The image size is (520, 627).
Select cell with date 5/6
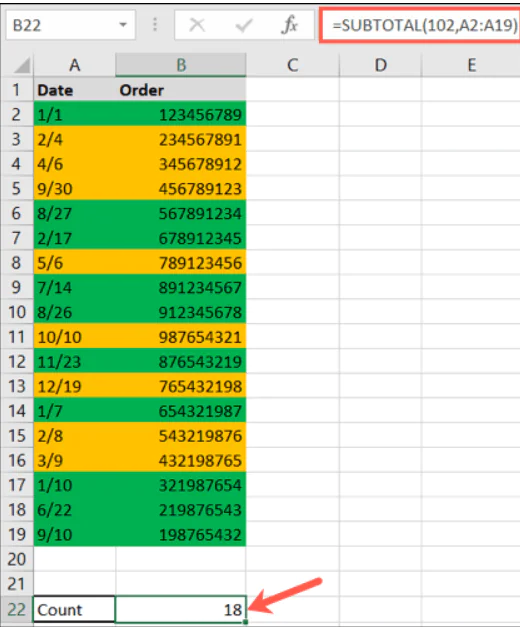(x=74, y=263)
